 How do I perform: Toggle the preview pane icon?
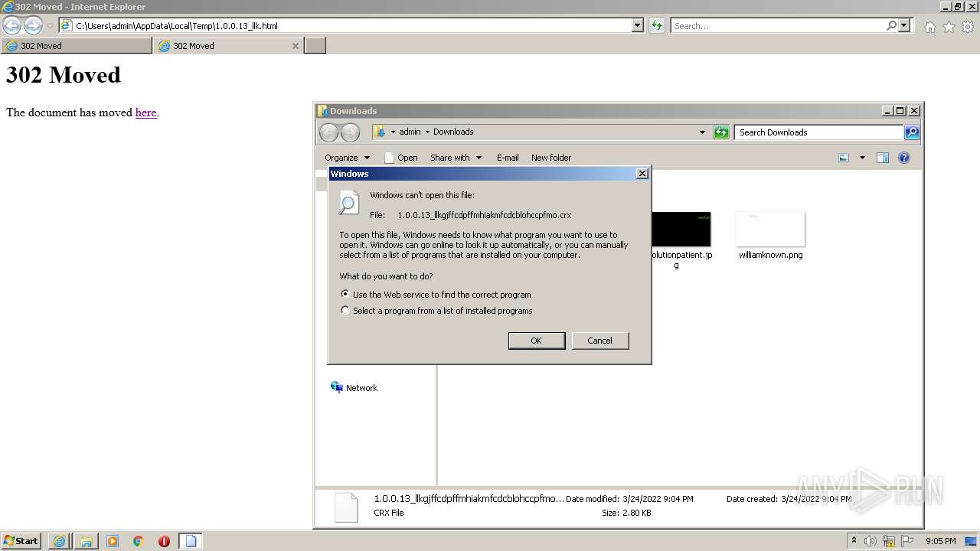coord(883,158)
